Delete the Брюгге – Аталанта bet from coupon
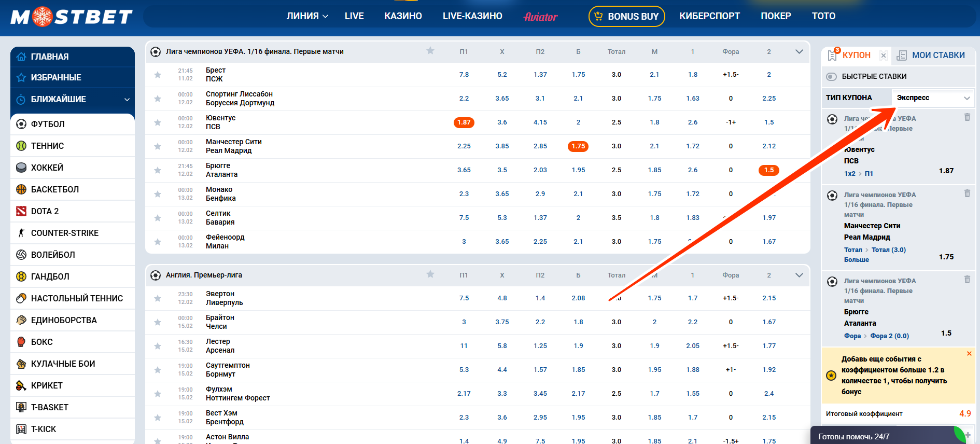Image resolution: width=980 pixels, height=444 pixels. tap(967, 280)
